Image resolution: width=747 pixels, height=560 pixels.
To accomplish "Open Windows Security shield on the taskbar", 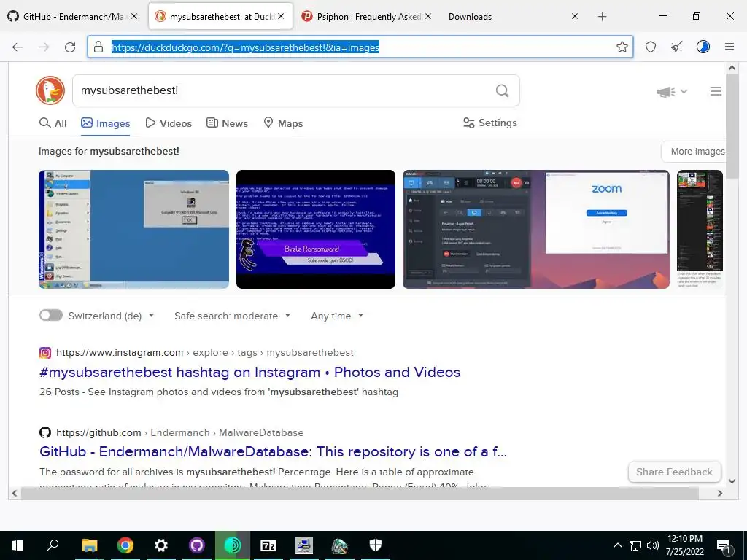I will pyautogui.click(x=376, y=545).
